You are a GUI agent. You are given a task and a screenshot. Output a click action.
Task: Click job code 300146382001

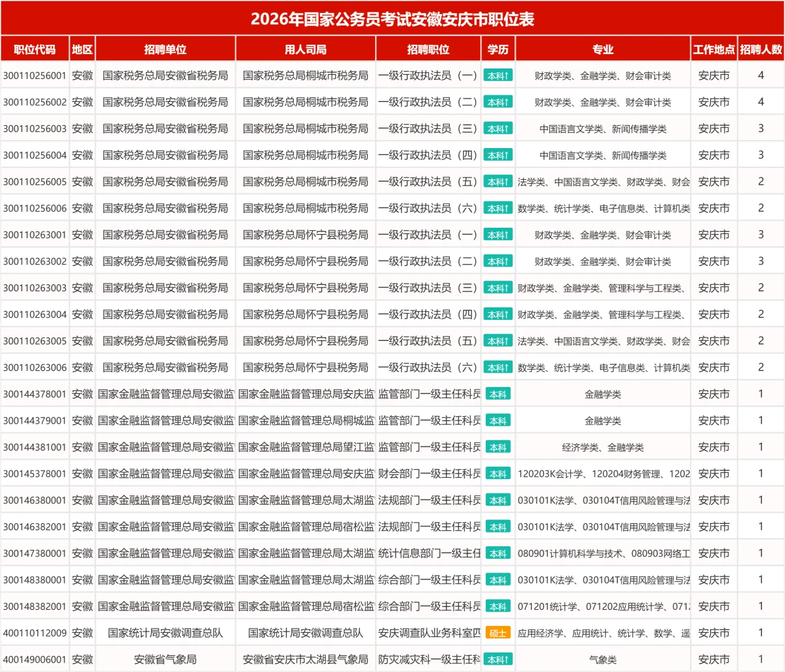click(35, 527)
